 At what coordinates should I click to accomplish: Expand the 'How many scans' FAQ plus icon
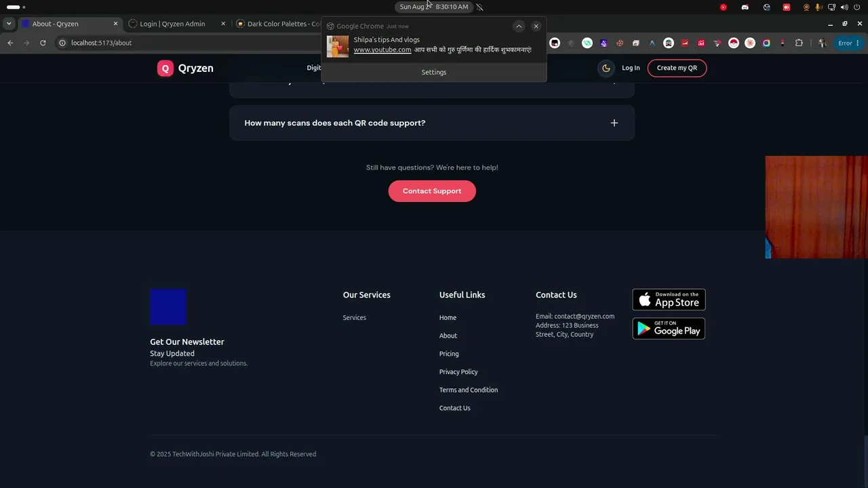pyautogui.click(x=614, y=123)
